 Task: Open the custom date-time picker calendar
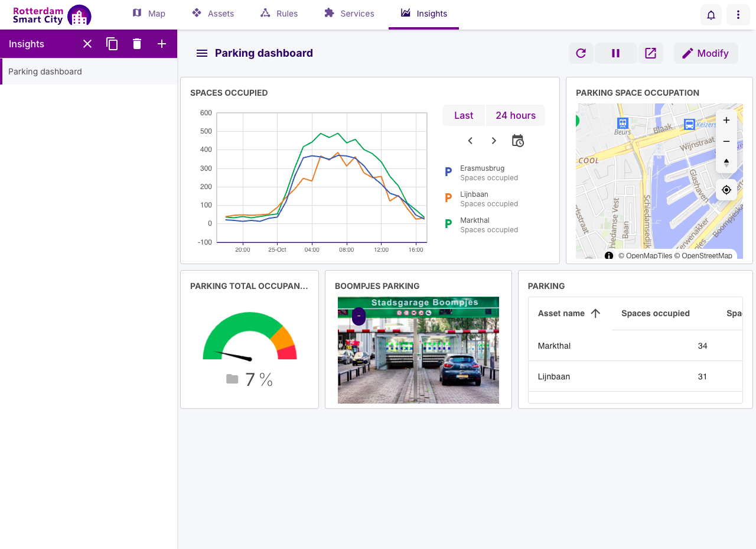click(517, 141)
